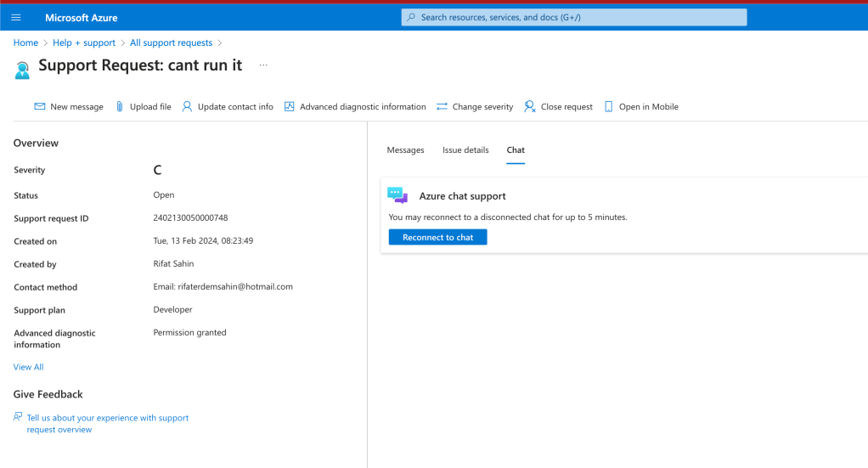Open All support requests breadcrumb
868x468 pixels.
pyautogui.click(x=171, y=42)
